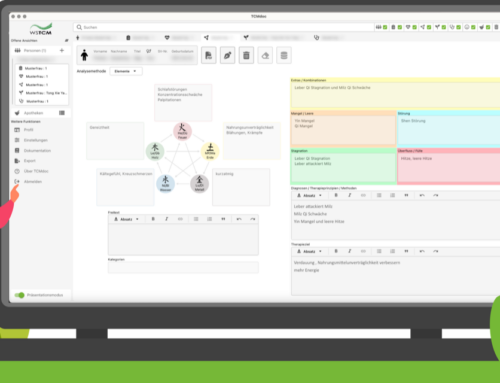Open Absatz dropdown in Therapieziel editor

coord(309,251)
